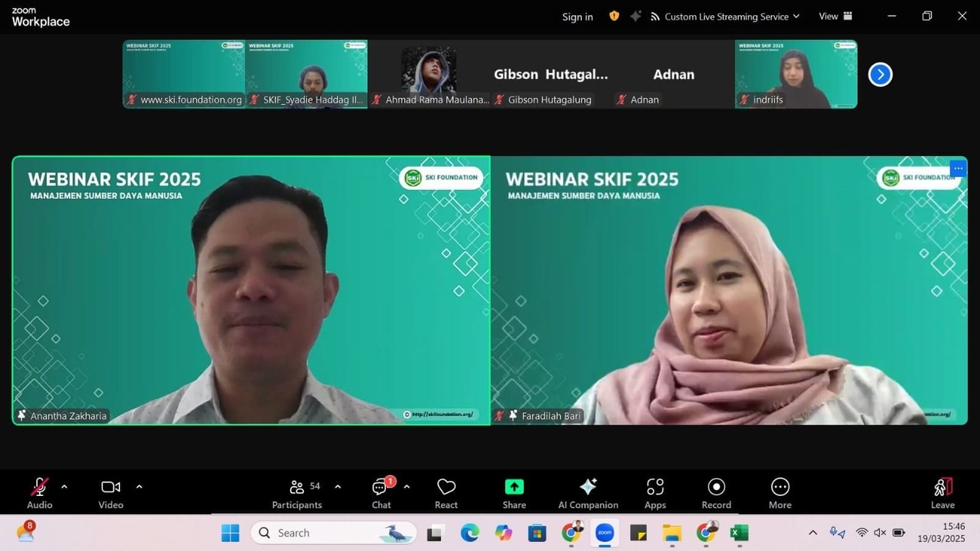This screenshot has width=980, height=551.
Task: Expand the chat notification chevron
Action: 406,486
